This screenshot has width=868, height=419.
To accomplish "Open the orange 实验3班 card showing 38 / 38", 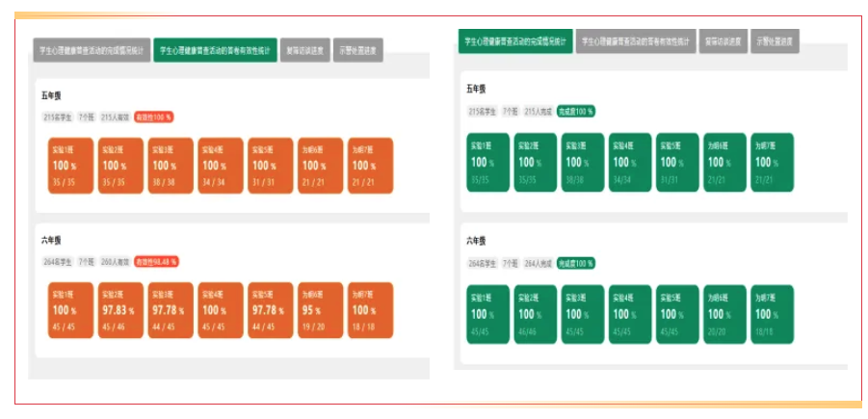I will (x=171, y=165).
